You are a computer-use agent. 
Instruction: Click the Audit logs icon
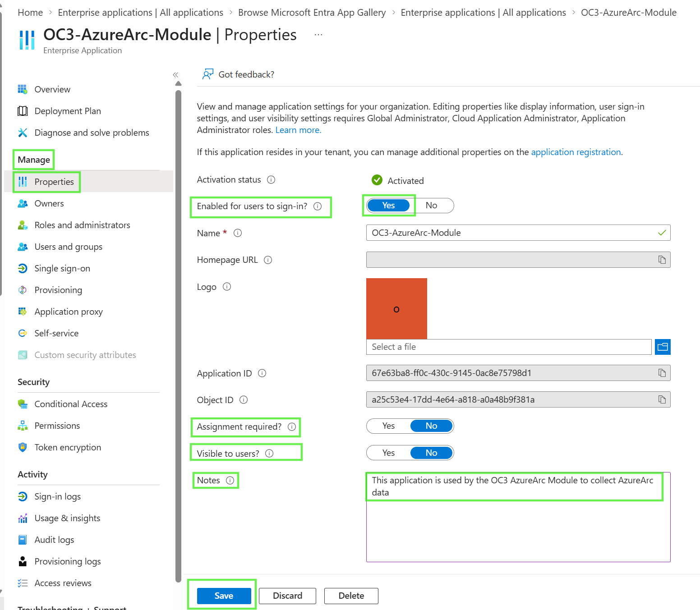(x=23, y=540)
